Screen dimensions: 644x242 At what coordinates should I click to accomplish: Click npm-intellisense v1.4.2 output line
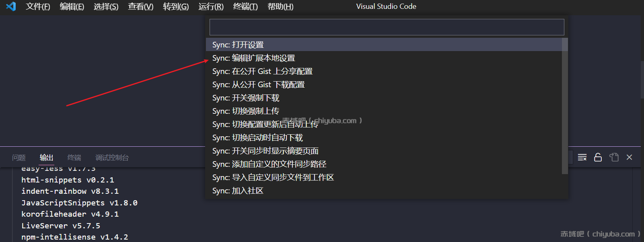pyautogui.click(x=75, y=237)
